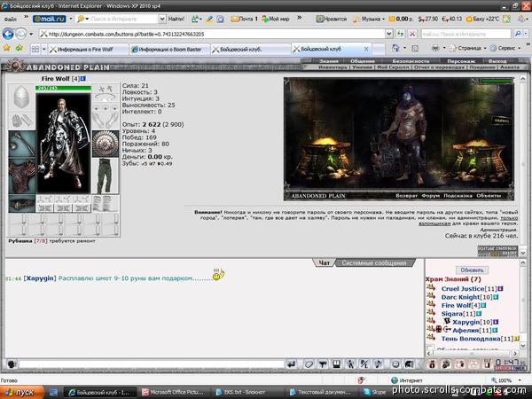Image resolution: width=532 pixels, height=399 pixels.
Task: Open the round shield equipment slot
Action: [106, 145]
